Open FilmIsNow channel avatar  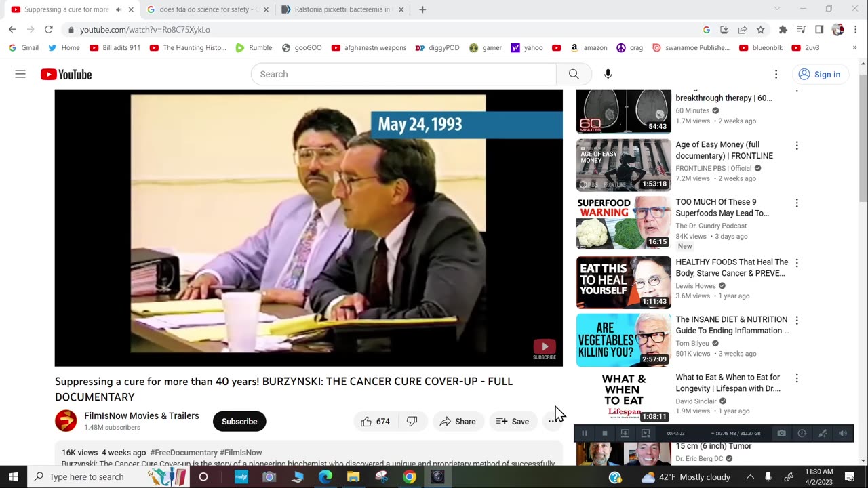coord(66,421)
